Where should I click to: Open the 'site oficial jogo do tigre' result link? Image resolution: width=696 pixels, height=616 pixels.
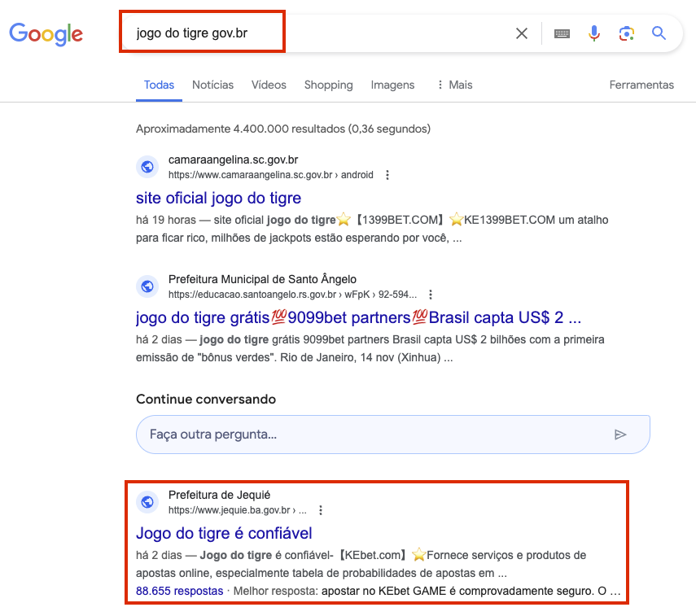(x=218, y=198)
